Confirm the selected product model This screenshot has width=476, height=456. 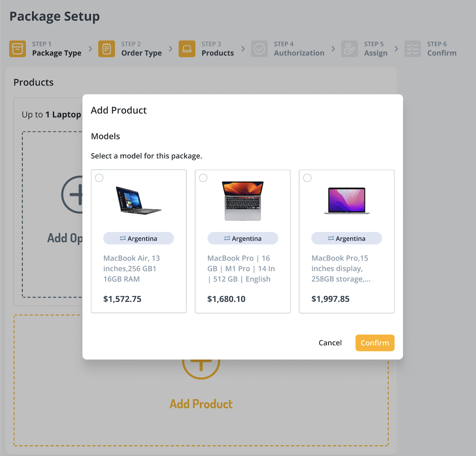point(374,343)
